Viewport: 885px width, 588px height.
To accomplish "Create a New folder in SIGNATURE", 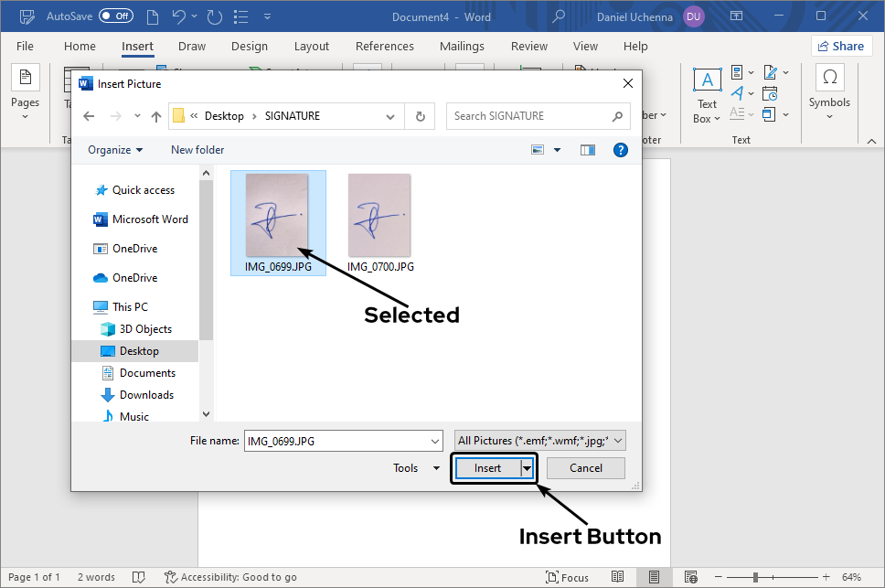I will (x=197, y=149).
